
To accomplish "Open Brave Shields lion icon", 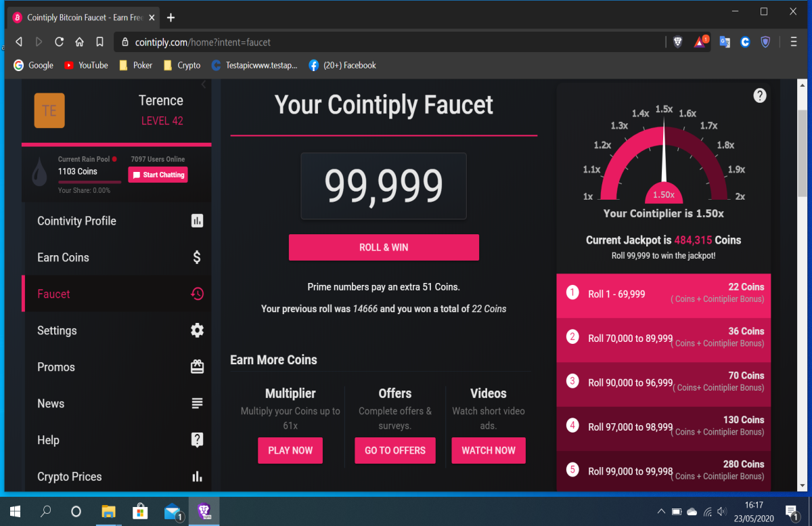I will [678, 42].
